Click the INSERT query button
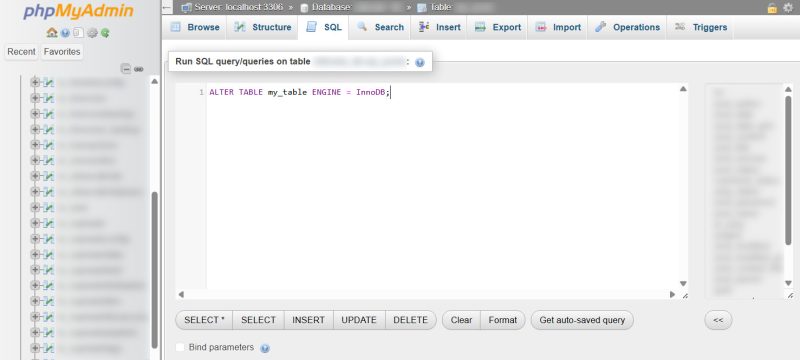The height and width of the screenshot is (360, 800). click(x=308, y=320)
